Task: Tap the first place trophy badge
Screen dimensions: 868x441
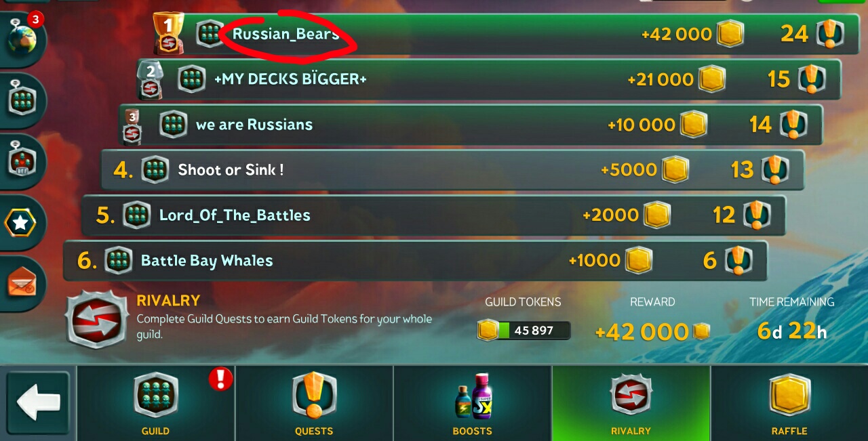Action: click(167, 33)
